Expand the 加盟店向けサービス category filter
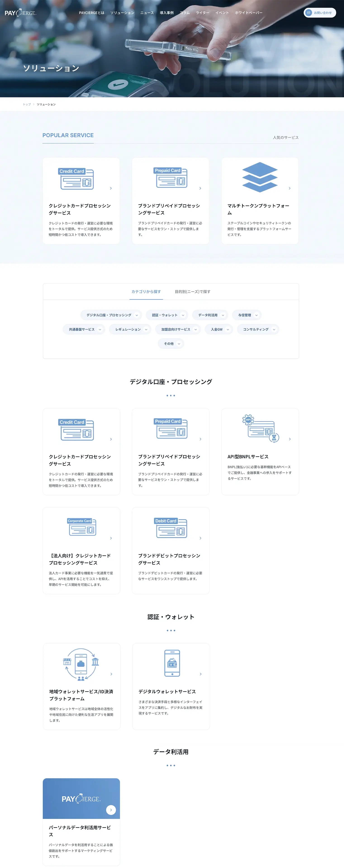344x868 pixels. click(x=178, y=329)
